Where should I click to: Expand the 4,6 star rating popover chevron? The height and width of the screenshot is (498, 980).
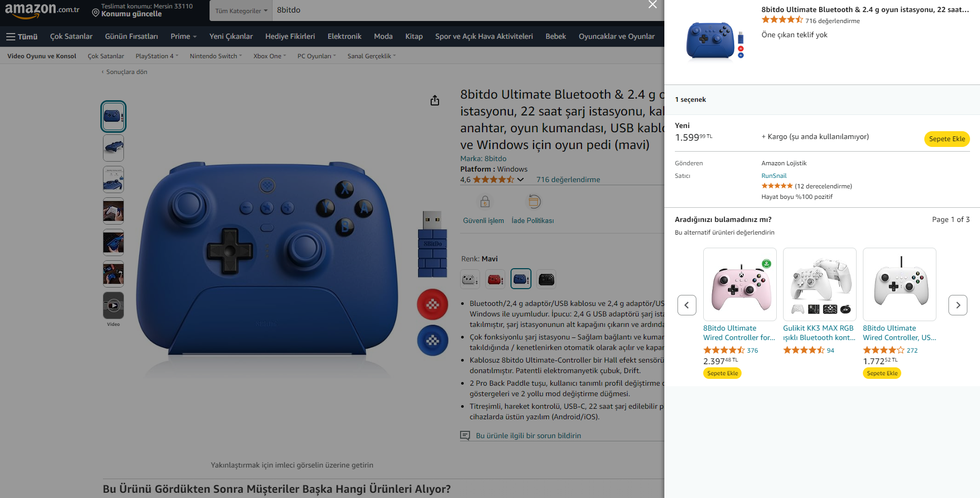520,179
